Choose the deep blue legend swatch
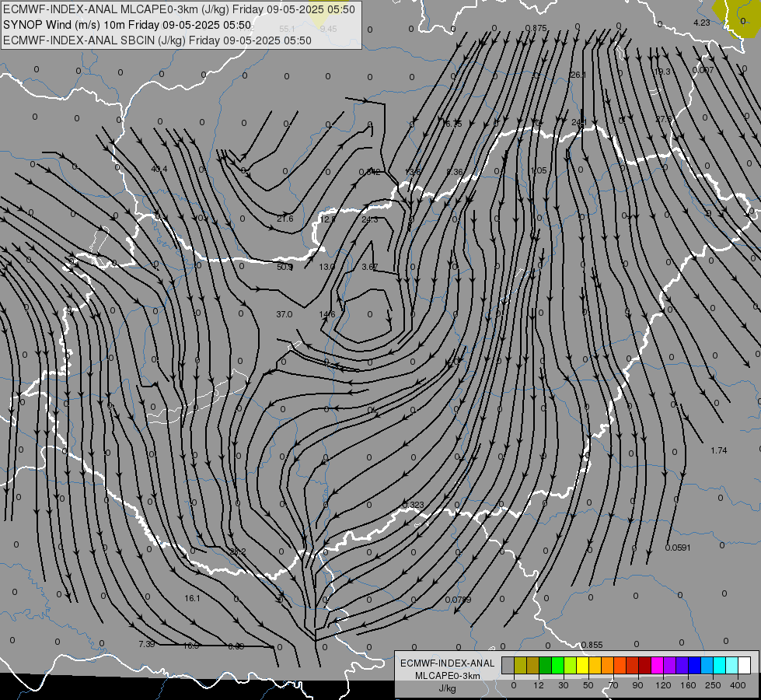Viewport: 761px width, 700px height. tap(695, 665)
